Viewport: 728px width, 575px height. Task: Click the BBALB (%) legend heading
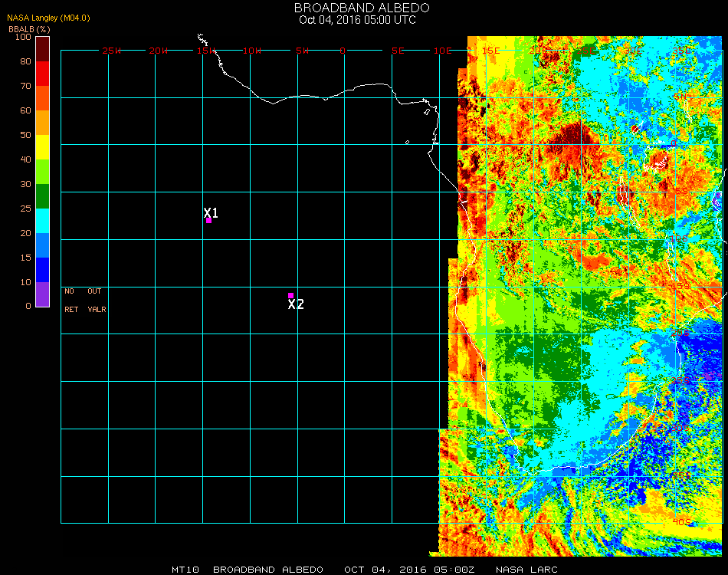pos(29,28)
